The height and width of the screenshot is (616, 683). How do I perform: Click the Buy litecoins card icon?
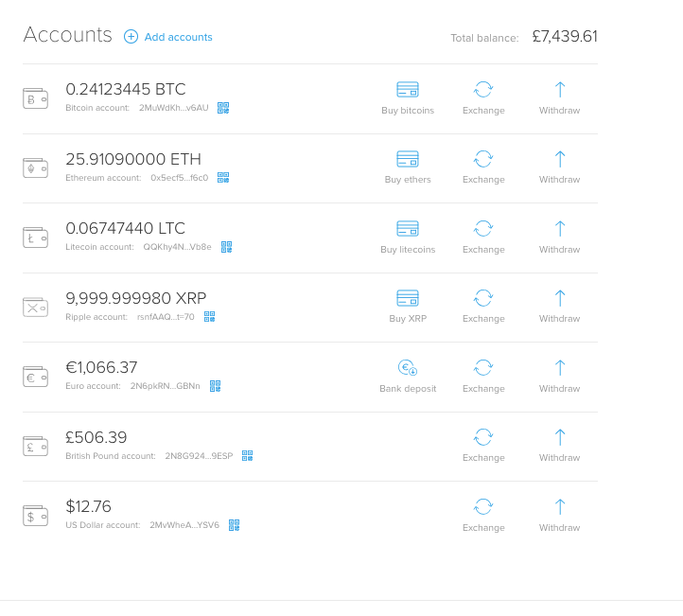pyautogui.click(x=408, y=228)
